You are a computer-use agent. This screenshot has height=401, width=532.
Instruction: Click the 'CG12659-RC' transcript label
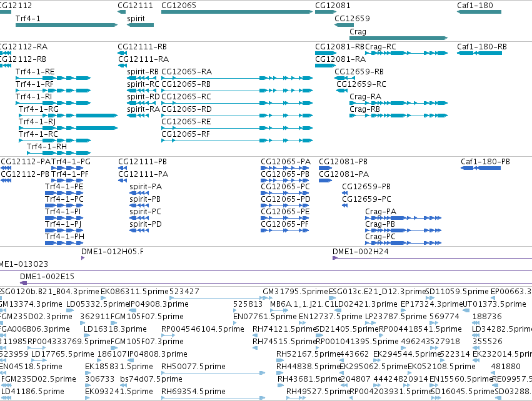coord(361,84)
